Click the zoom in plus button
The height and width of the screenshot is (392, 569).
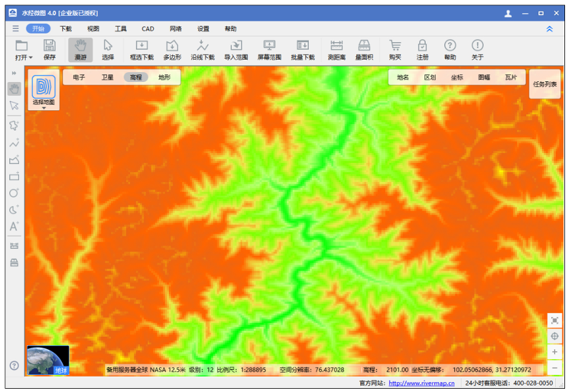(555, 352)
